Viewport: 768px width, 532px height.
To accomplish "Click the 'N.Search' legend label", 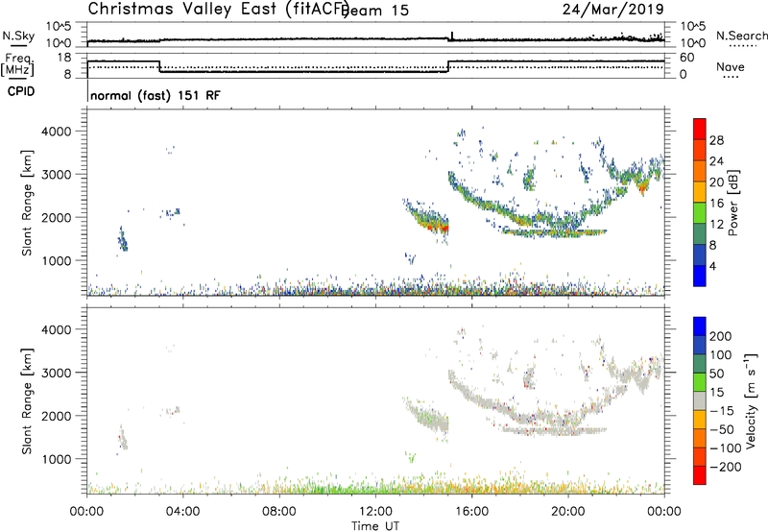I will click(742, 36).
